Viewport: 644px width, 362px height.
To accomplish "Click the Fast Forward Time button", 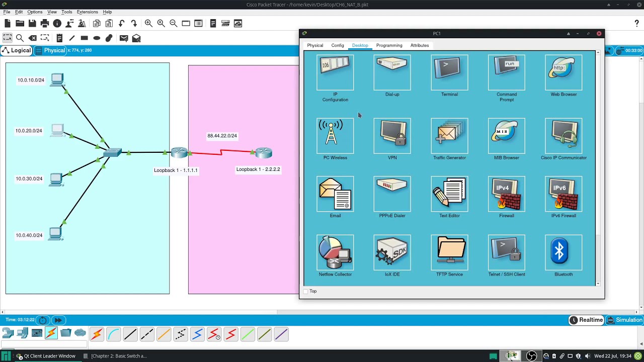I will coord(58,320).
